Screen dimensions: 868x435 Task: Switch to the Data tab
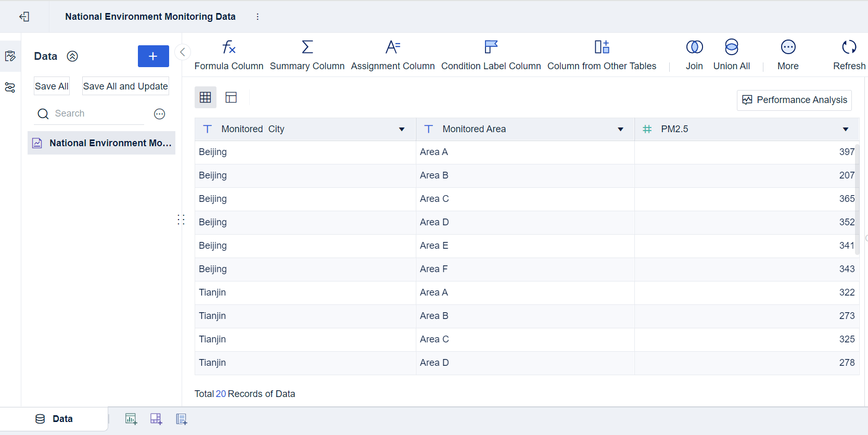(54, 419)
